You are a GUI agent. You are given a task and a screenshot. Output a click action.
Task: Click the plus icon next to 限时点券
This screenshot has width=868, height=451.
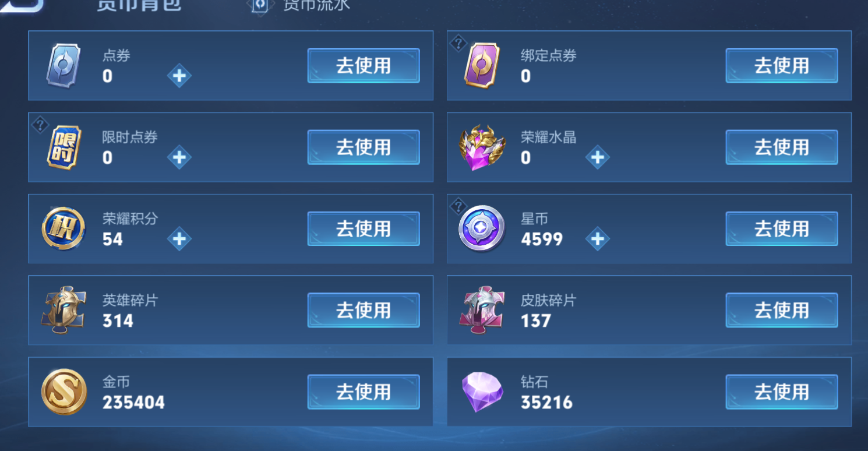coord(179,157)
